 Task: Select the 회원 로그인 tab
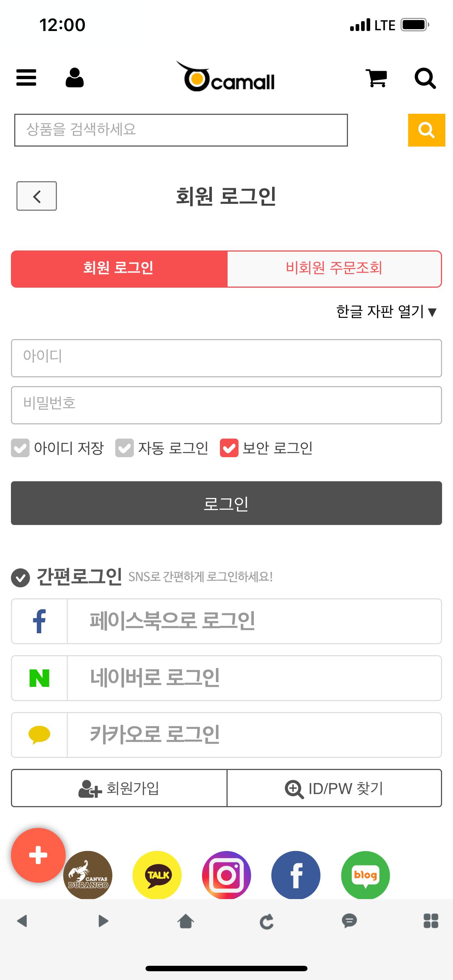[x=119, y=269]
